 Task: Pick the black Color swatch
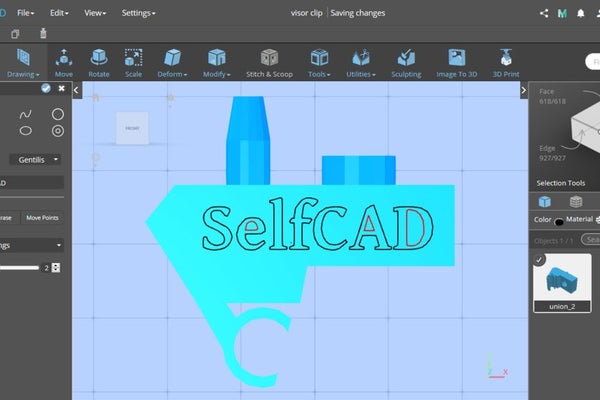559,221
